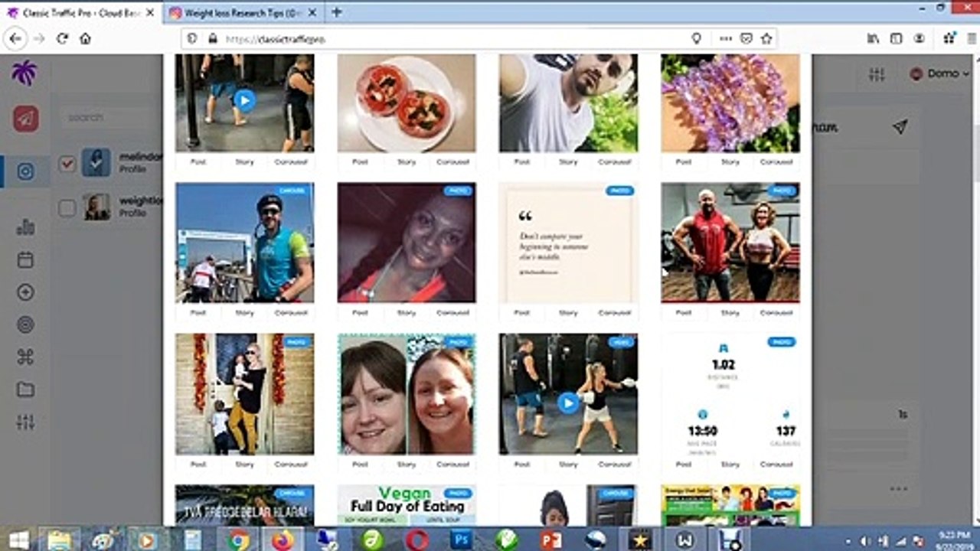Image resolution: width=980 pixels, height=551 pixels.
Task: Check the weightloss profile checkbox
Action: pos(67,207)
